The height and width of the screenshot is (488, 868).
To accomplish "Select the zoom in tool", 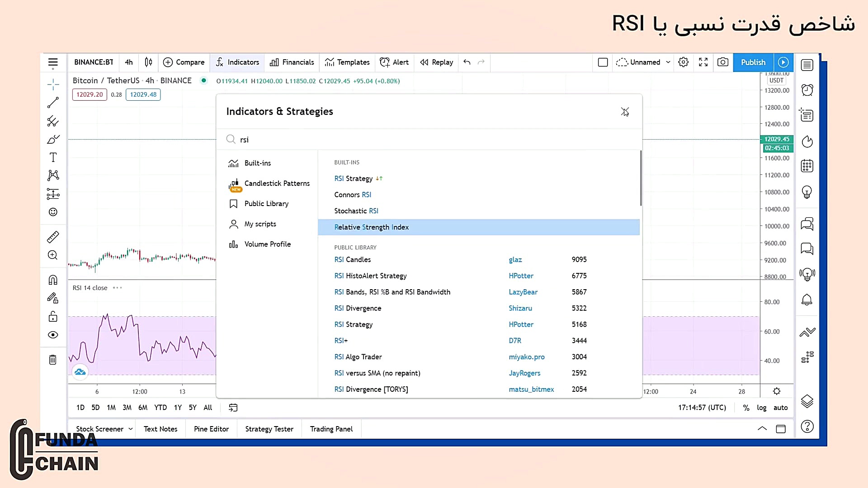I will click(53, 255).
